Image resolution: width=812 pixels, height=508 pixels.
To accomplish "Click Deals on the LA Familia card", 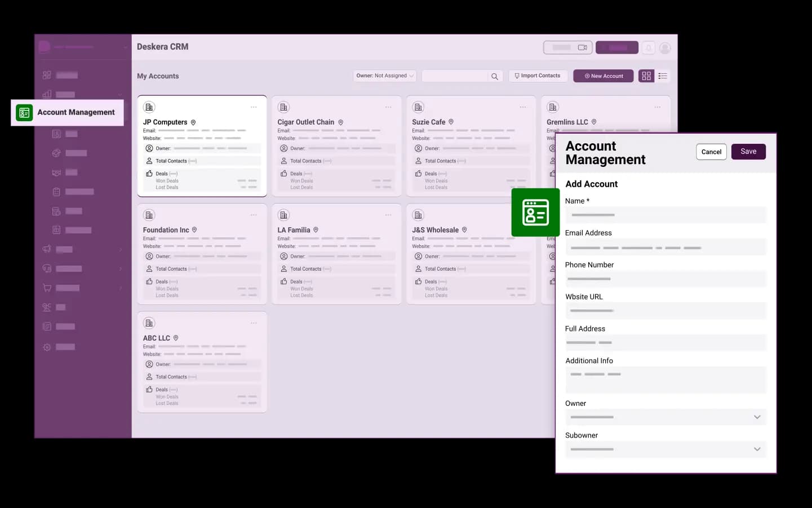I will tap(296, 282).
